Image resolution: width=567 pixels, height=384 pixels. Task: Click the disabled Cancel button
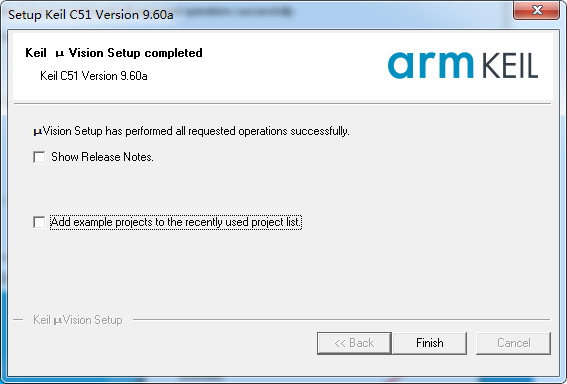tap(513, 343)
